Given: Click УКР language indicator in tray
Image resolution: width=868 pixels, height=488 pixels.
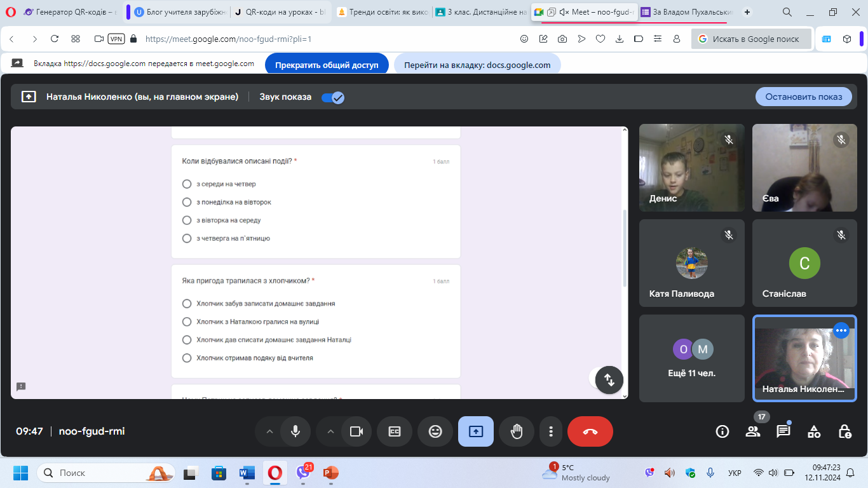Looking at the screenshot, I should 735,473.
